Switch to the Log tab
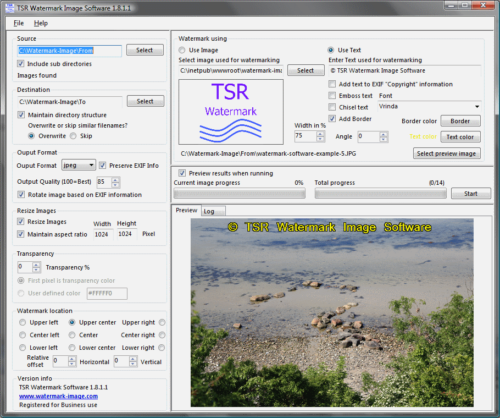This screenshot has height=418, width=500. [214, 211]
